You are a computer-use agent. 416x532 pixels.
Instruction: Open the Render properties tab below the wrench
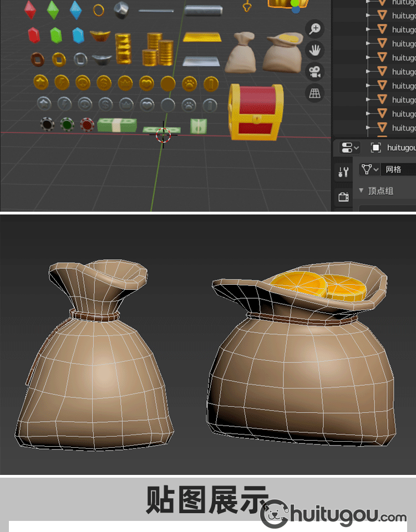[x=343, y=197]
